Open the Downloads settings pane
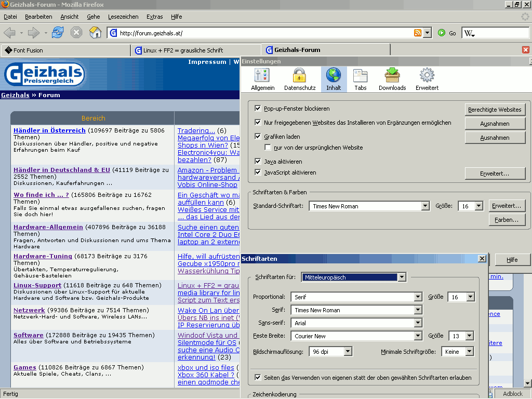This screenshot has height=399, width=532. point(392,79)
